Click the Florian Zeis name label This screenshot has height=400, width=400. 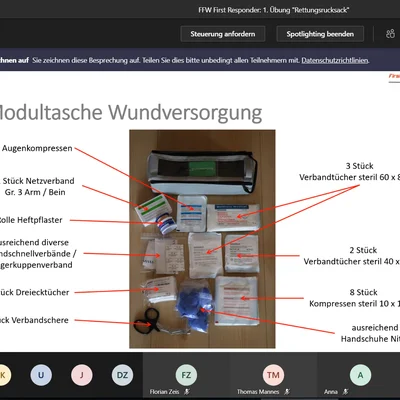click(164, 392)
